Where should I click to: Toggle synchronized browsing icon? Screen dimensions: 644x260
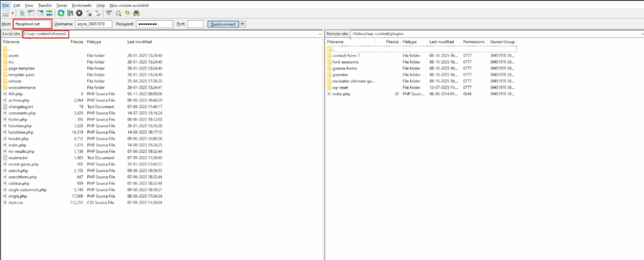click(x=127, y=13)
